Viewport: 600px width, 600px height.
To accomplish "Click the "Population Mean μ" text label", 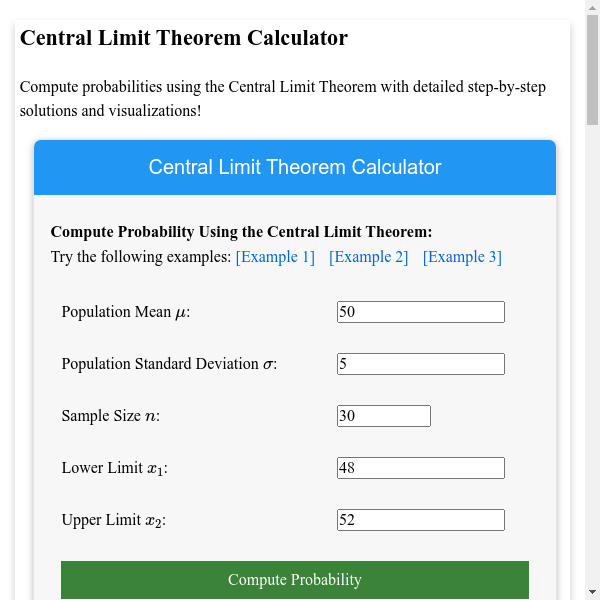I will (125, 312).
